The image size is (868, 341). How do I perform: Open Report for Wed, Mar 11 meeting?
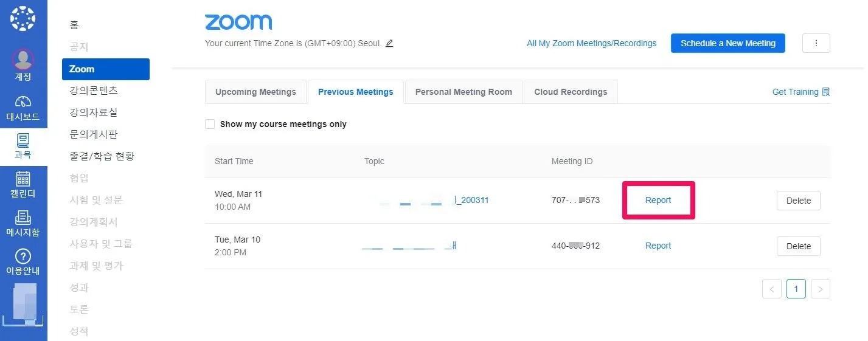[x=658, y=200]
